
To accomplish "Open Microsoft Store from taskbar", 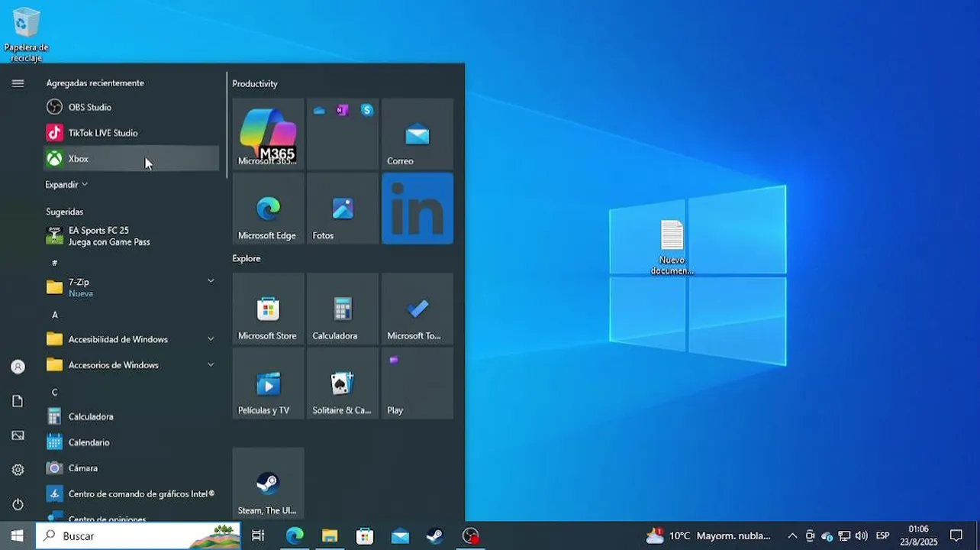I will pyautogui.click(x=365, y=536).
